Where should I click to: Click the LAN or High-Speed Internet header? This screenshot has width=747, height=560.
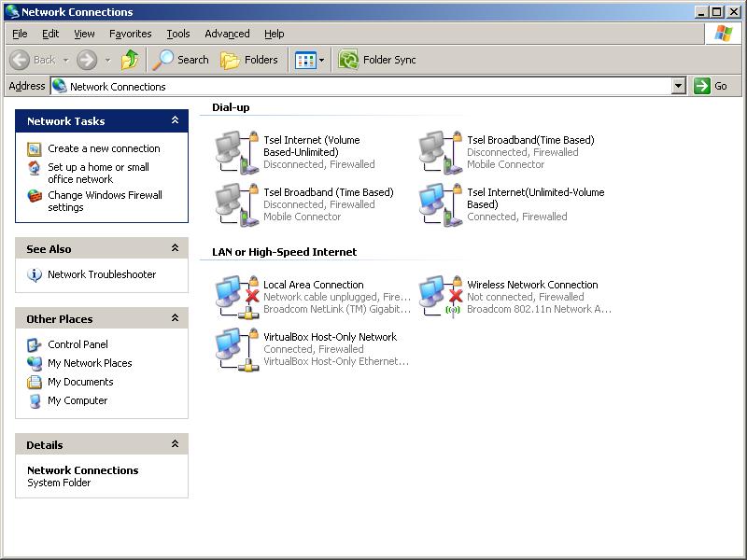tap(285, 252)
